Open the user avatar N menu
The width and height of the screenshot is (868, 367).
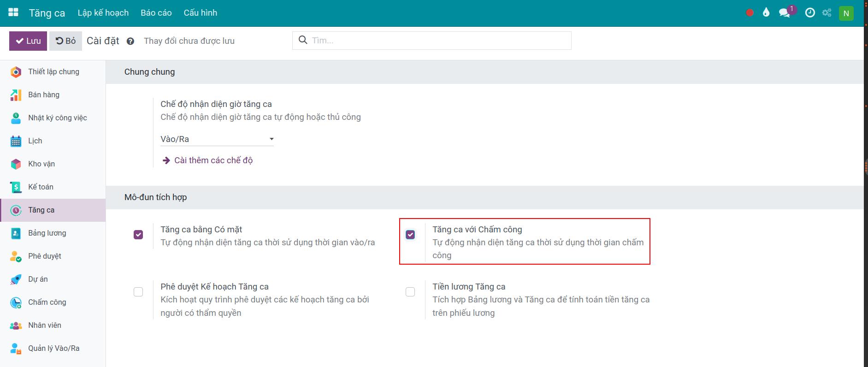pyautogui.click(x=846, y=13)
